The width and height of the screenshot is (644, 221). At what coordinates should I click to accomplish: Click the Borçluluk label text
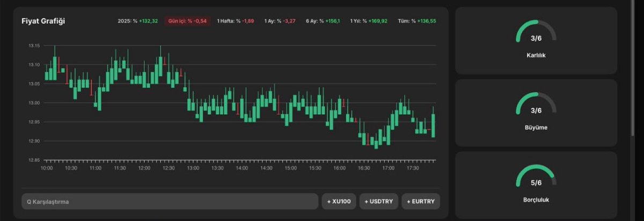pos(536,199)
